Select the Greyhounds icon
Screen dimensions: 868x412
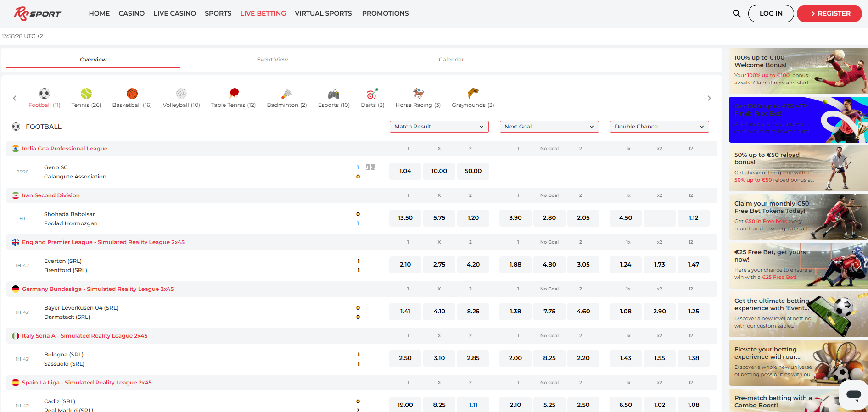pos(473,94)
